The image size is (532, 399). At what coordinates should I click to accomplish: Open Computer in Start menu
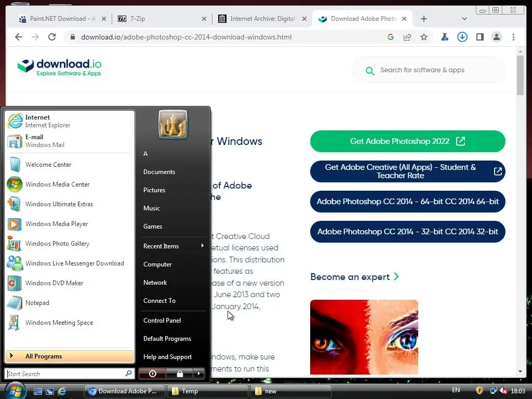[157, 264]
